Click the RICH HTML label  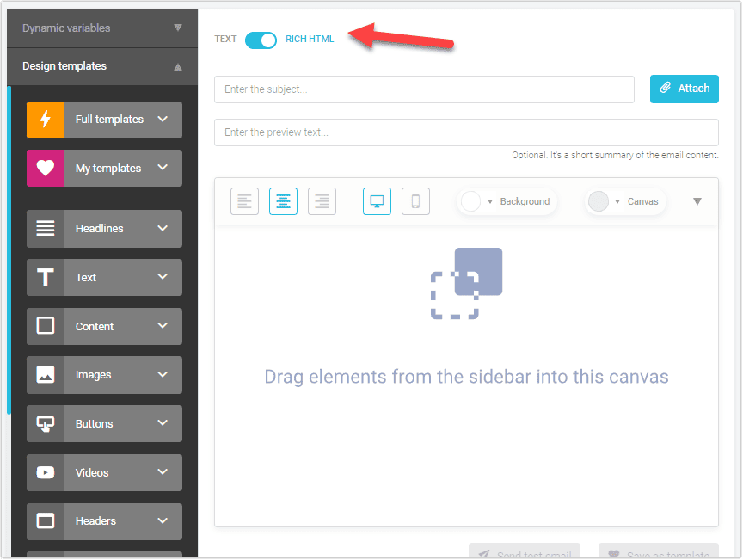[310, 39]
